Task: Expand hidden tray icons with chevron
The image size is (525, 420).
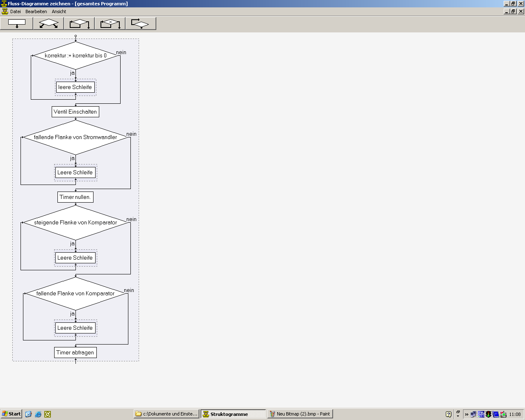Action: point(466,414)
